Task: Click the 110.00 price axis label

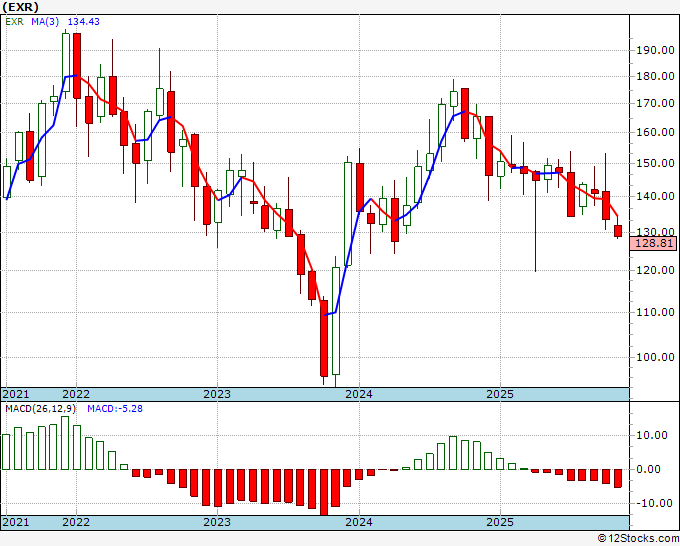Action: pyautogui.click(x=655, y=312)
